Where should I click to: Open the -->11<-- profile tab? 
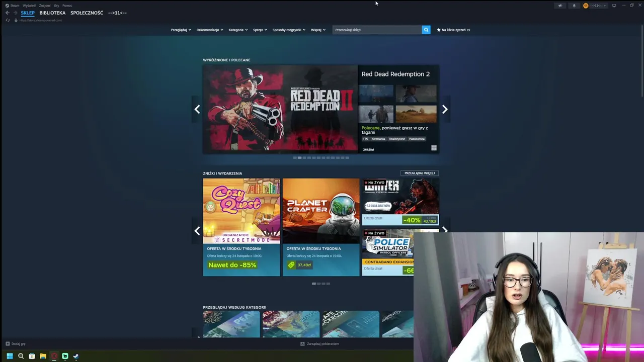tap(117, 13)
